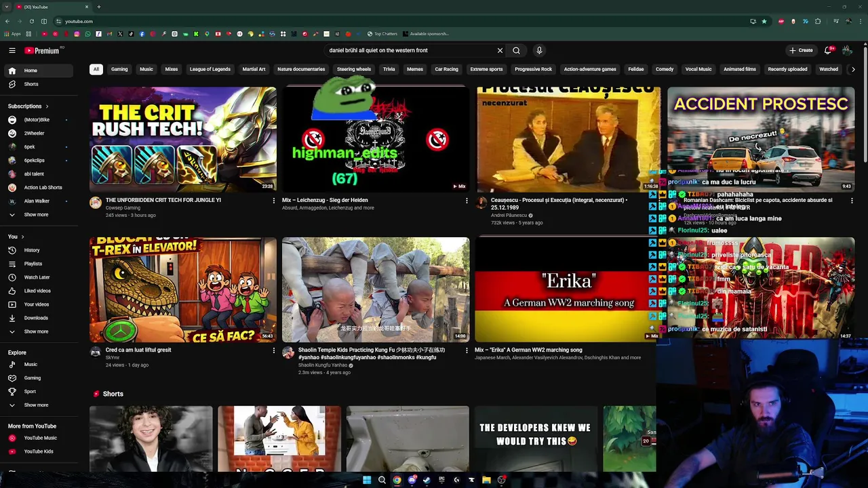Image resolution: width=868 pixels, height=488 pixels.
Task: Open Steam from the taskbar
Action: coord(427,480)
